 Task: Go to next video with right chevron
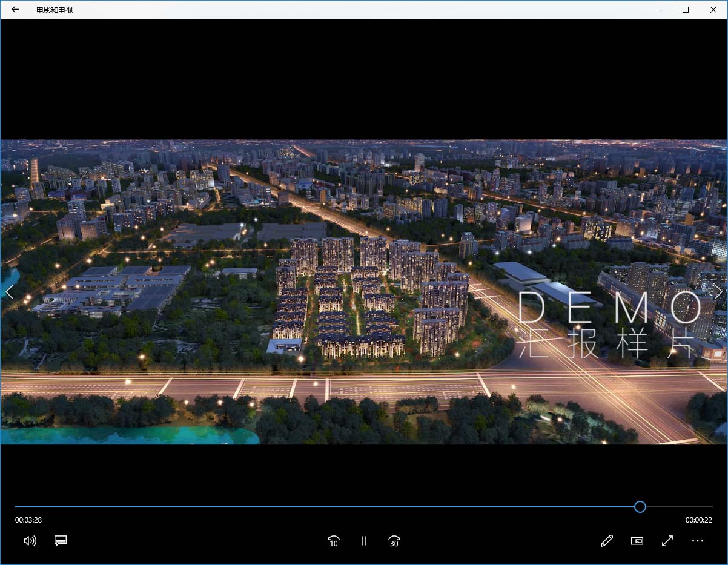[x=718, y=292]
